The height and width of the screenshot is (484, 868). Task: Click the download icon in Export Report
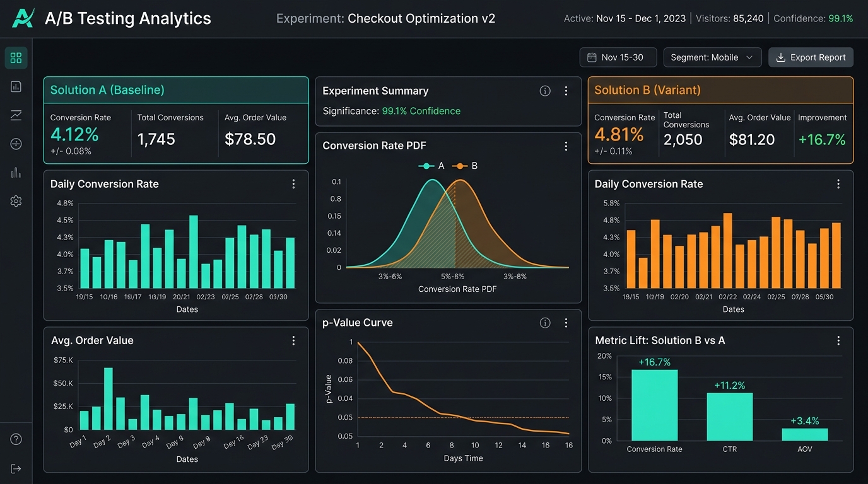coord(780,57)
